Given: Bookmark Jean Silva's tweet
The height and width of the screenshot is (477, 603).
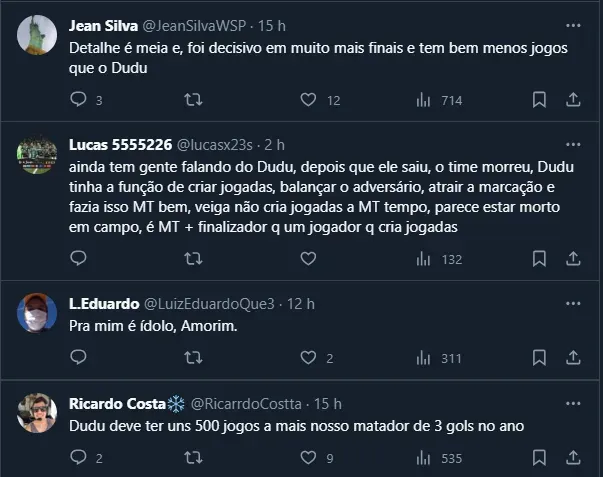Looking at the screenshot, I should tap(539, 99).
